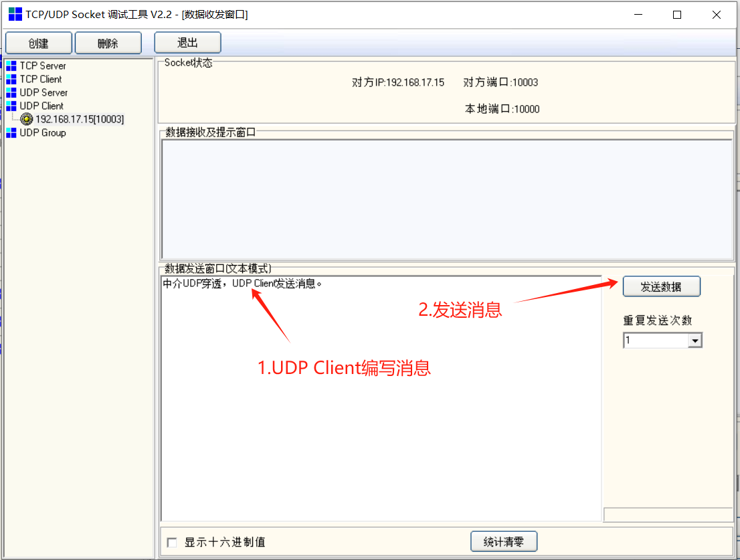Screen dimensions: 740x560
Task: Enable the 显示十六进制值 checkbox
Action: coord(172,542)
